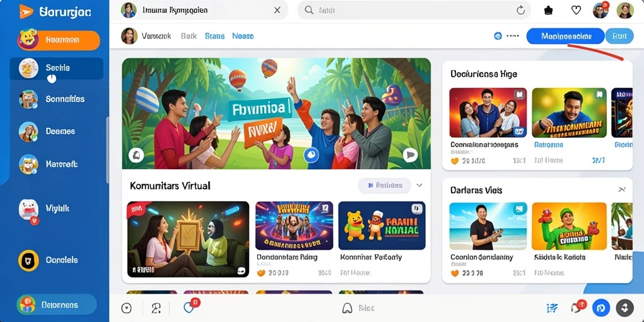
Task: Open the Rairoroma link
Action: coord(548,145)
